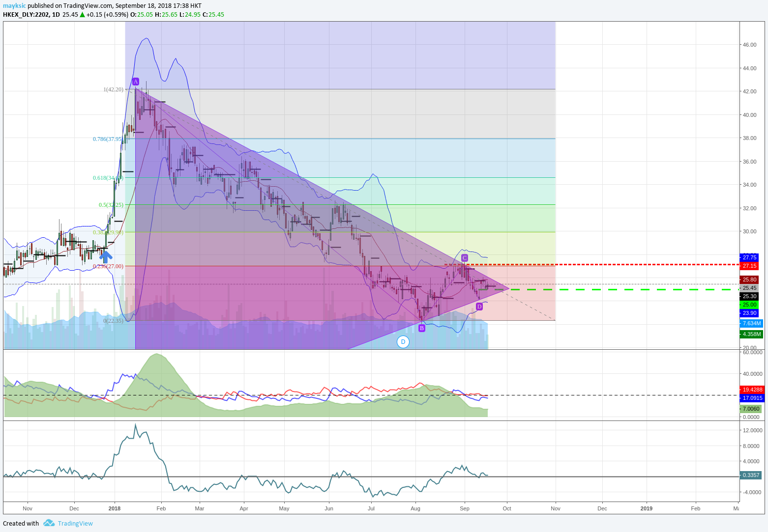Click the 0(22.35) Fibonacci level label
The width and height of the screenshot is (768, 532).
coord(114,321)
